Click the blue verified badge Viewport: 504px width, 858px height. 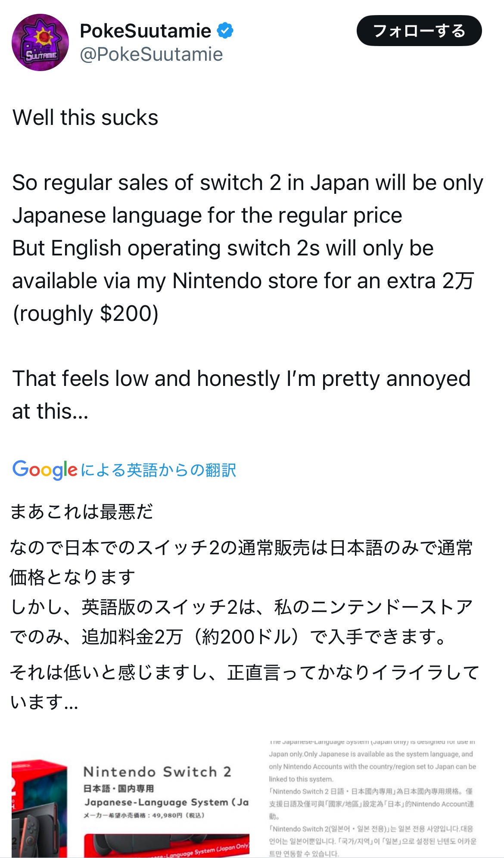pyautogui.click(x=225, y=31)
